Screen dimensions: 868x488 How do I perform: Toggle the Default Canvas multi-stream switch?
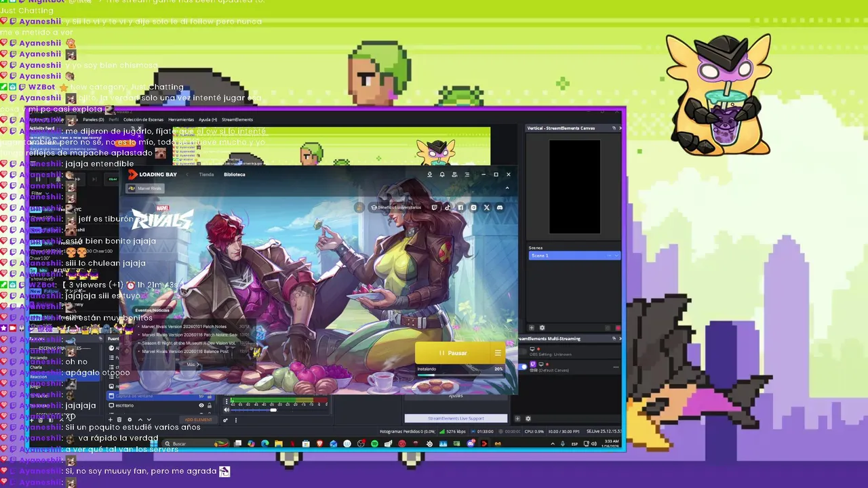pyautogui.click(x=523, y=367)
